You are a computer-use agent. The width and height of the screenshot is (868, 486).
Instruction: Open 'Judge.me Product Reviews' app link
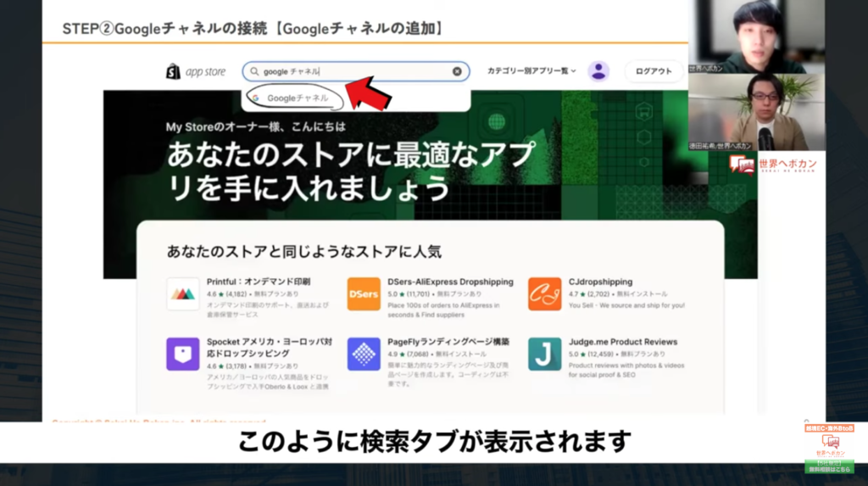click(623, 342)
